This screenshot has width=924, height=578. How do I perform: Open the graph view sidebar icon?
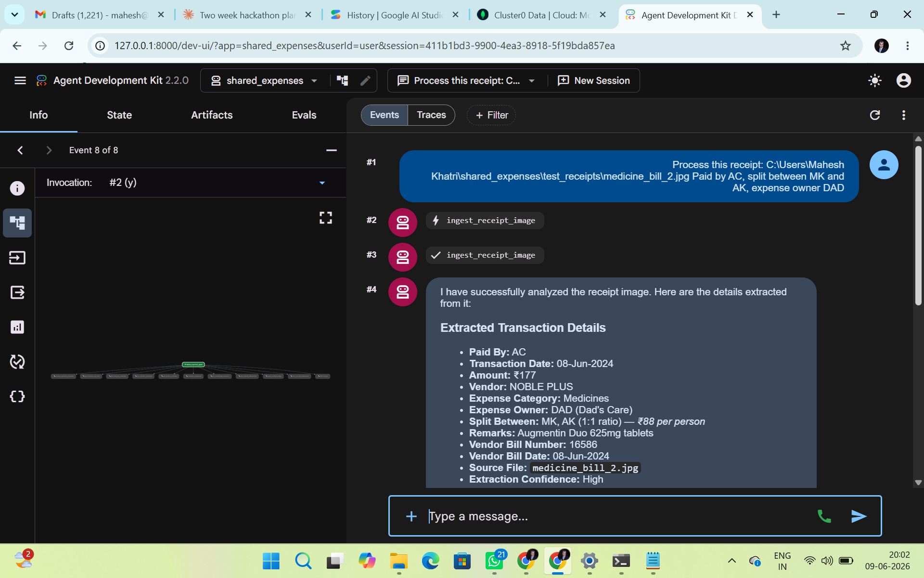17,223
